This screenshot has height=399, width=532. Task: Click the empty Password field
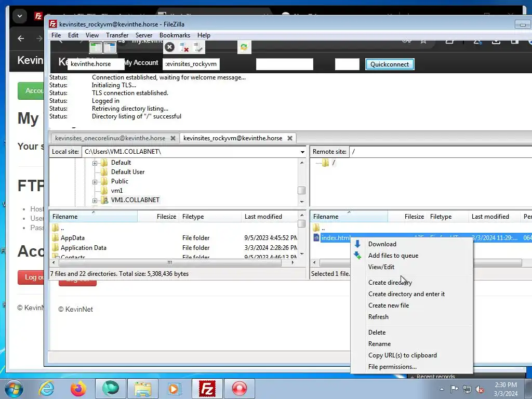tap(284, 64)
